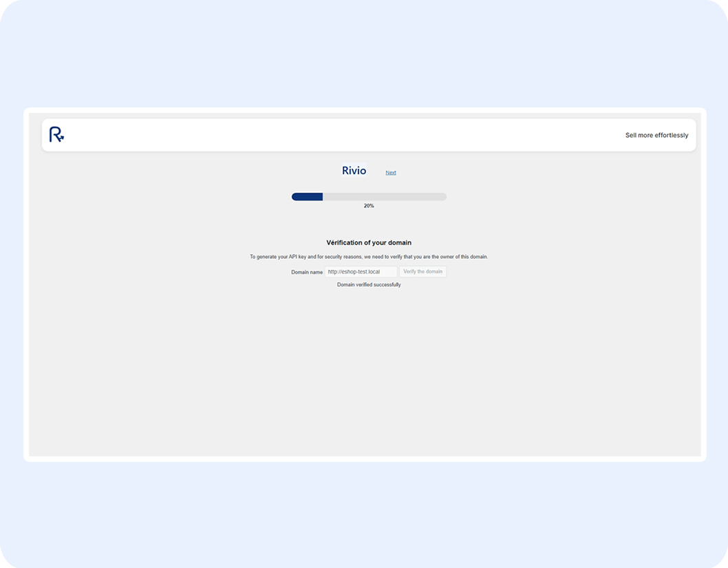Focus the Domain name input field
This screenshot has width=728, height=568.
(x=361, y=272)
